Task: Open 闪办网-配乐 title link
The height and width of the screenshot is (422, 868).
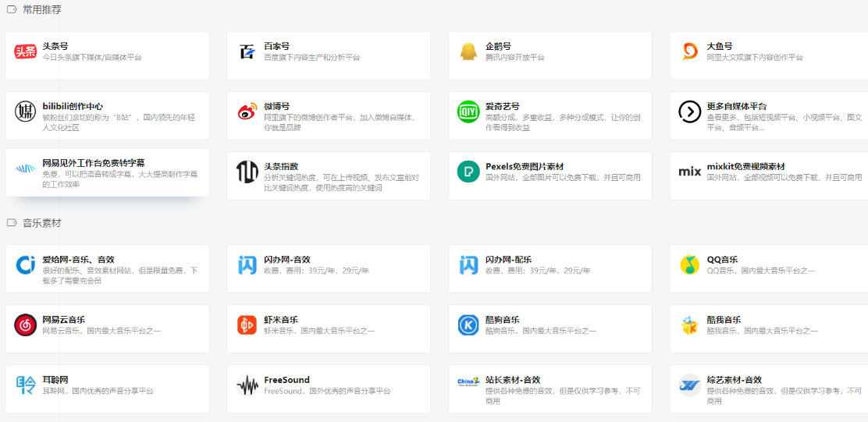Action: point(508,260)
